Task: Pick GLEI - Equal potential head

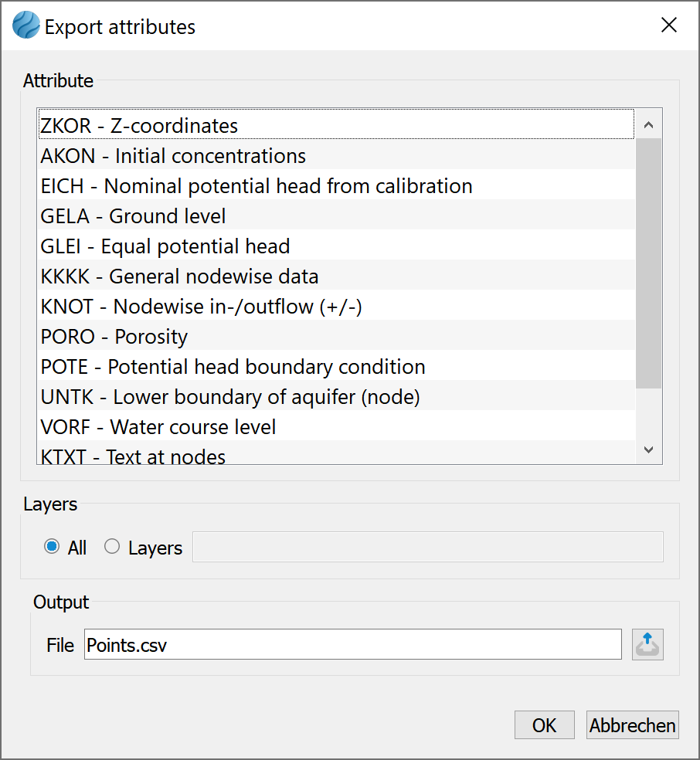Action: click(x=336, y=246)
